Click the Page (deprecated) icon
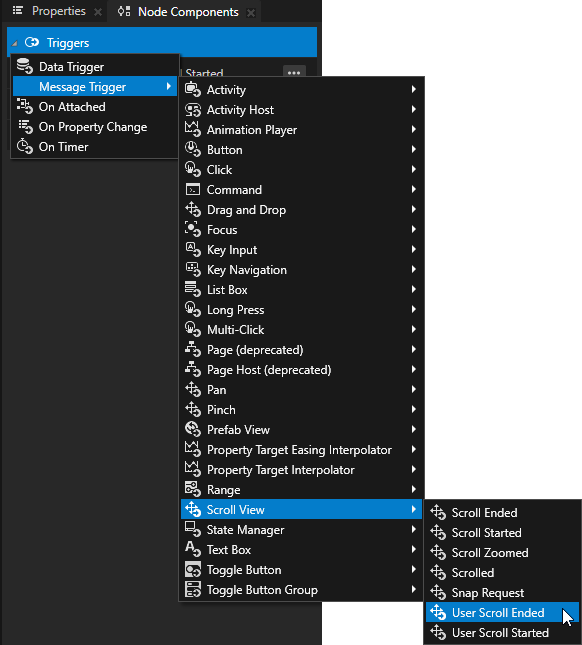The width and height of the screenshot is (582, 645). click(192, 349)
